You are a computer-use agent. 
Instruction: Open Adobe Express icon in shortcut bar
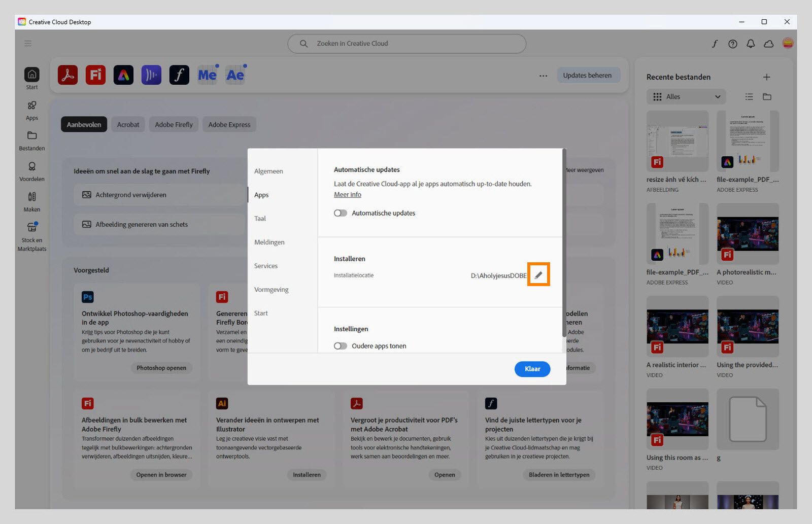point(123,75)
